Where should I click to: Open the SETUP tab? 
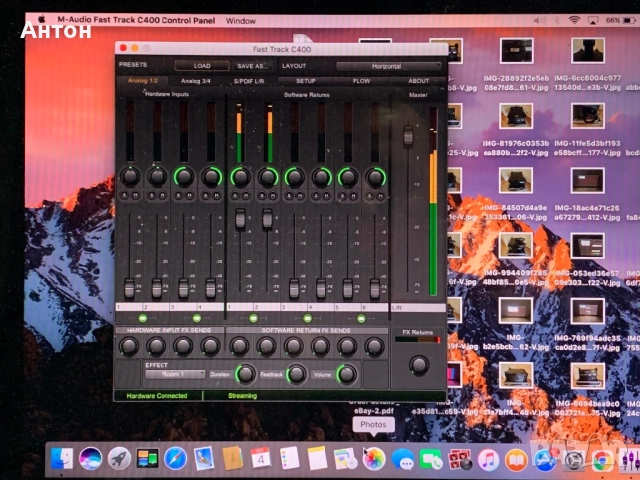coord(306,81)
